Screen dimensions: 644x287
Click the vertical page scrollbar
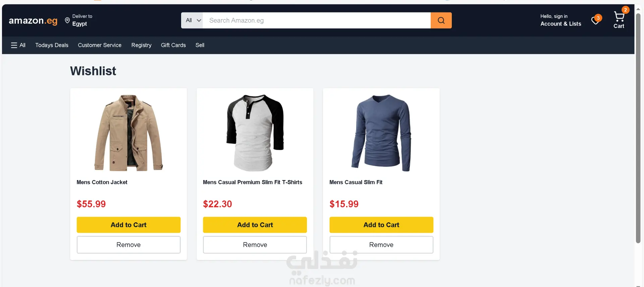pos(638,127)
